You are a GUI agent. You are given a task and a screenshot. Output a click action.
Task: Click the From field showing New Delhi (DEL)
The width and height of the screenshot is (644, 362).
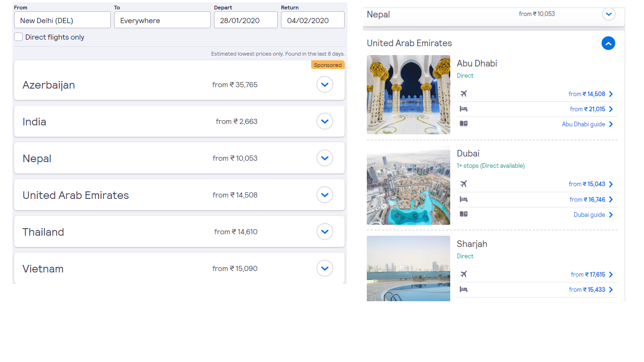[62, 20]
